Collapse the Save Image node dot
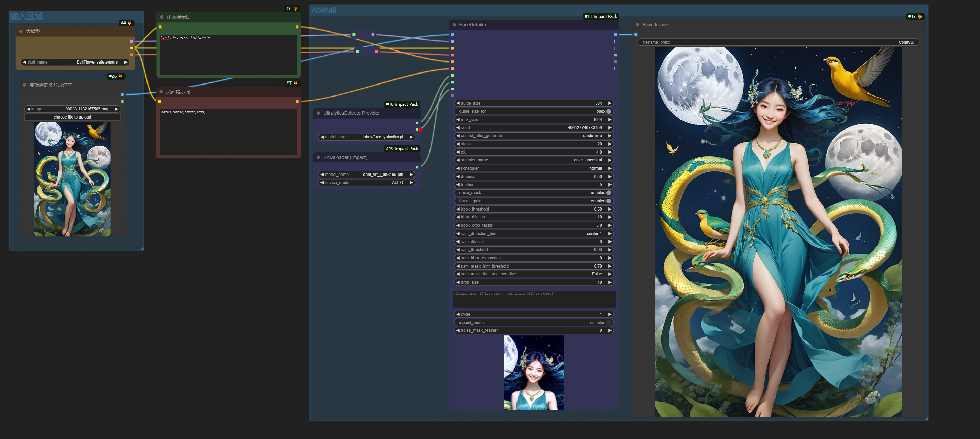The width and height of the screenshot is (980, 439). point(638,25)
